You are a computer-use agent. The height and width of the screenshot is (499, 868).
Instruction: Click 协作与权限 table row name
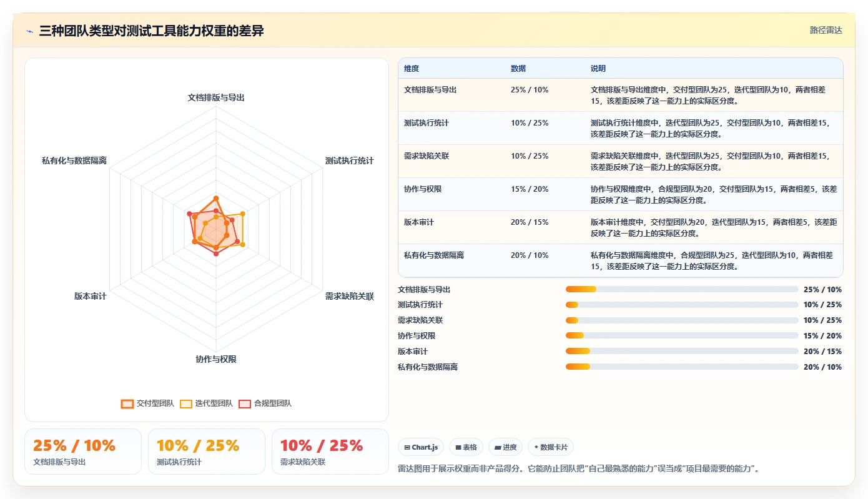coord(423,189)
